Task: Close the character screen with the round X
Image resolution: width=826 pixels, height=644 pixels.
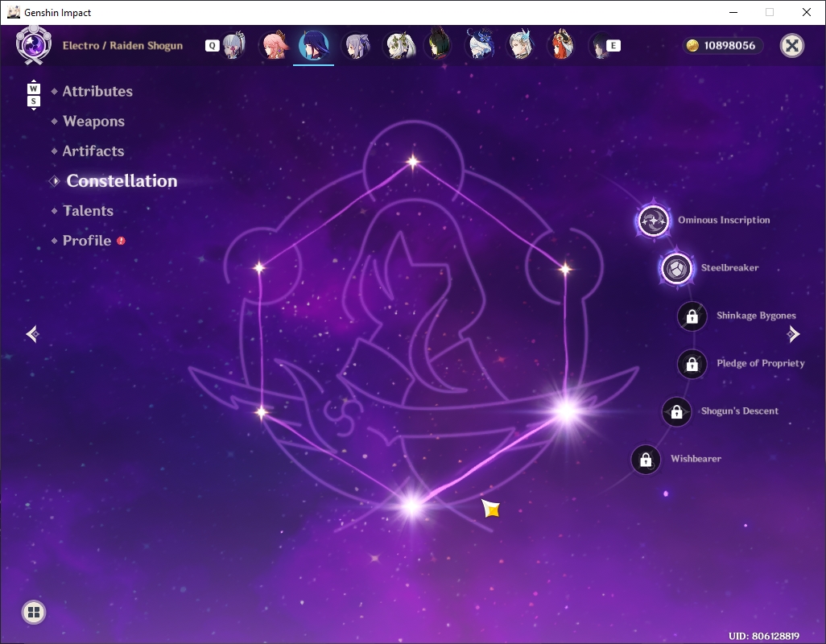Action: (791, 45)
